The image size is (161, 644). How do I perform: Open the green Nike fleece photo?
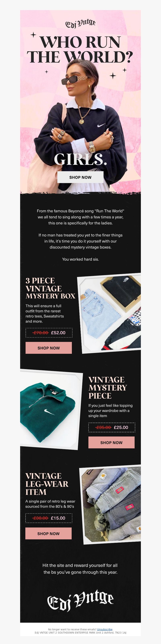[x=51, y=410]
